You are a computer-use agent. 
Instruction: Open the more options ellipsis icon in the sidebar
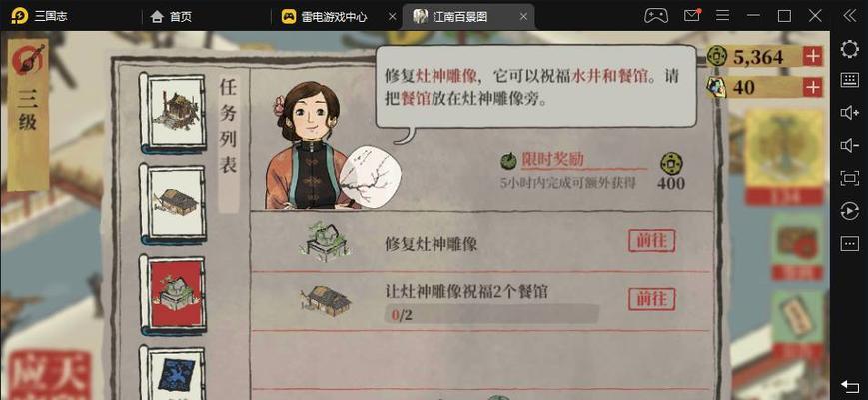click(849, 243)
